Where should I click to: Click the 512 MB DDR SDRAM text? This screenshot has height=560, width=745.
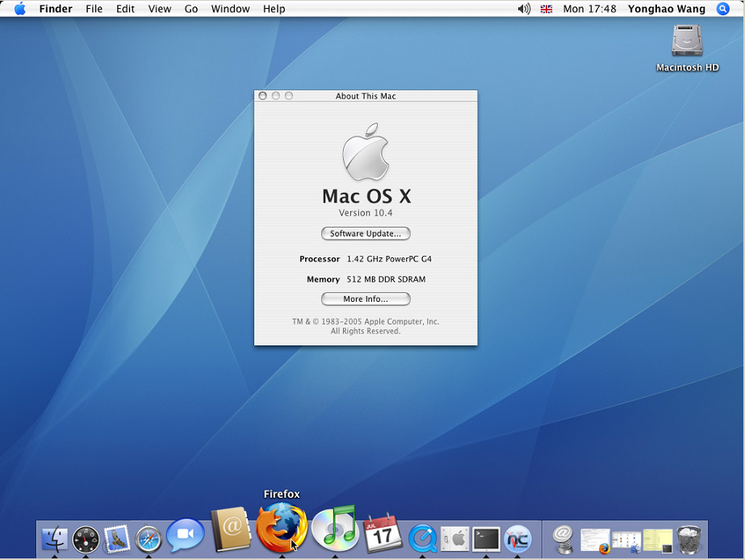(x=387, y=279)
